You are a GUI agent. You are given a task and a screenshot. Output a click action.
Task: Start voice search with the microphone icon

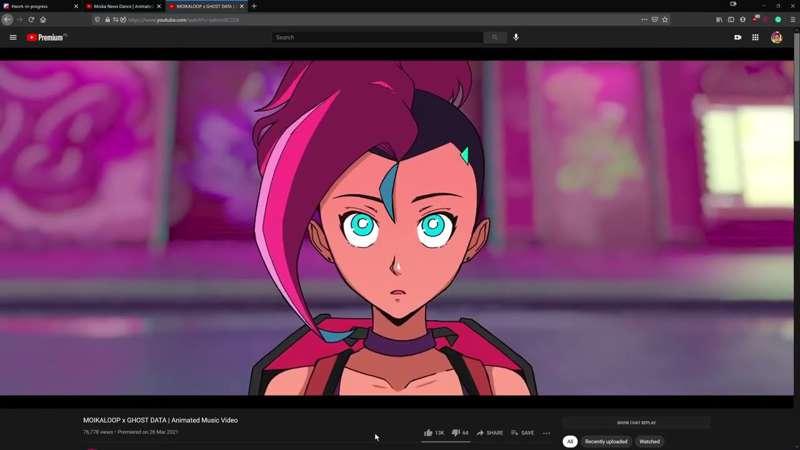[516, 37]
